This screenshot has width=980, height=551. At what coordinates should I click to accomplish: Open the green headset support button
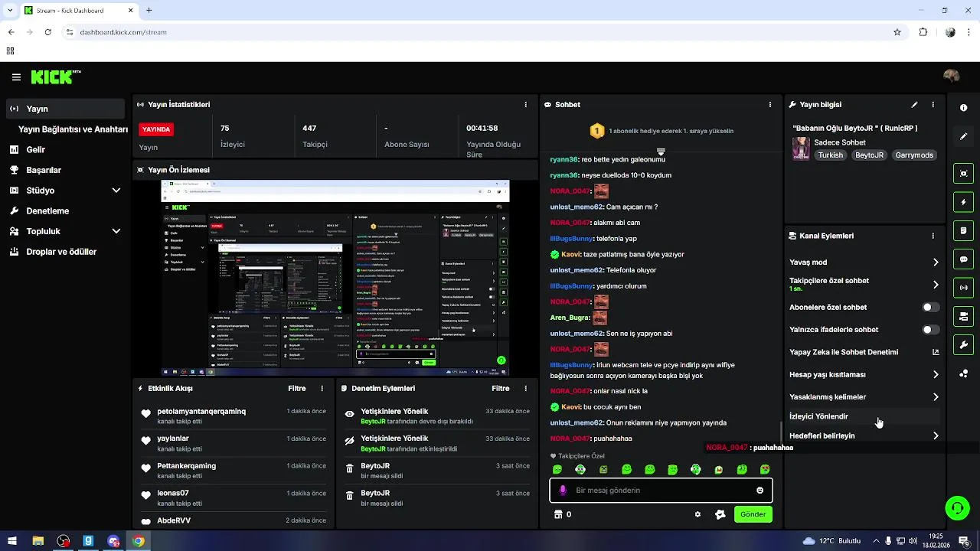[x=957, y=507]
